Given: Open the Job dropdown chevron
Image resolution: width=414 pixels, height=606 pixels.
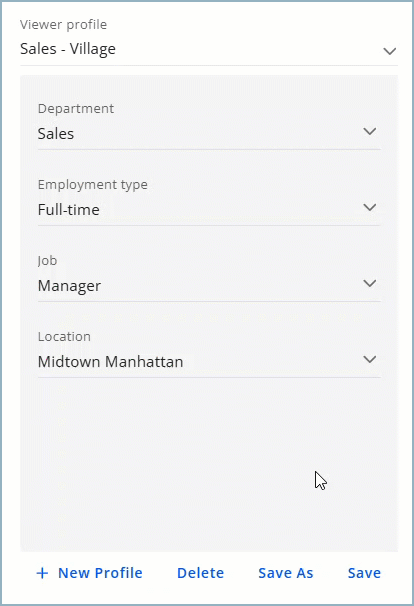Looking at the screenshot, I should (x=370, y=283).
